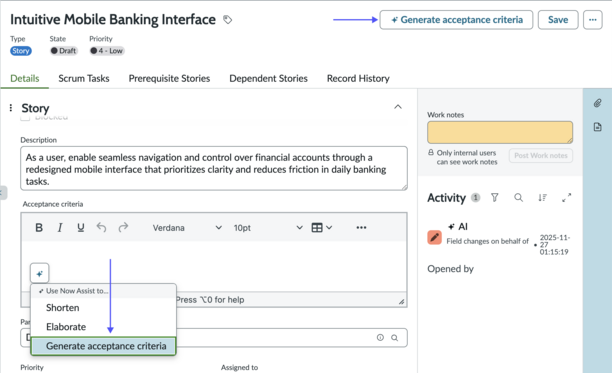This screenshot has width=612, height=373.
Task: Click the Post Work notes button
Action: (541, 156)
